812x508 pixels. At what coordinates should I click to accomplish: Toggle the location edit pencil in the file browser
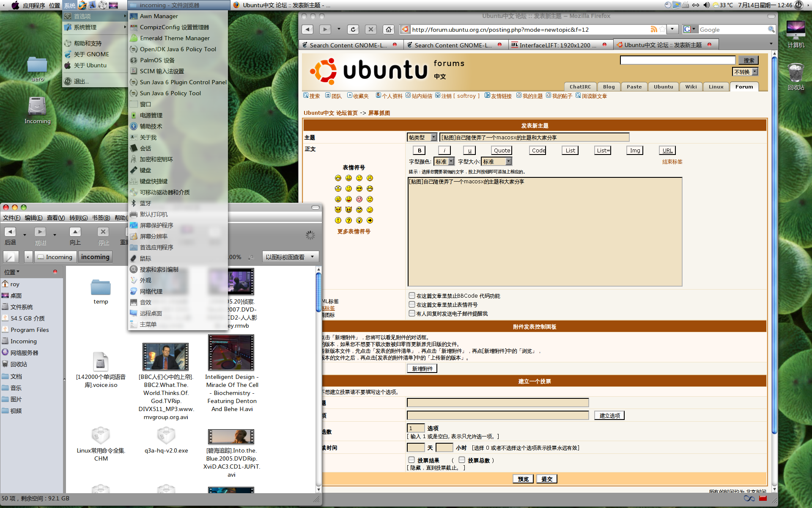point(11,257)
